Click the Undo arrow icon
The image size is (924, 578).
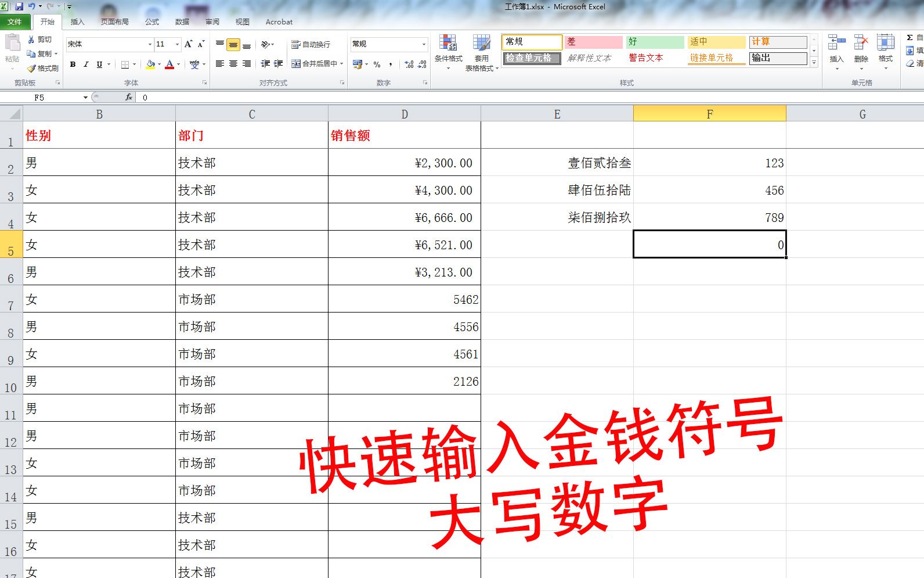32,6
